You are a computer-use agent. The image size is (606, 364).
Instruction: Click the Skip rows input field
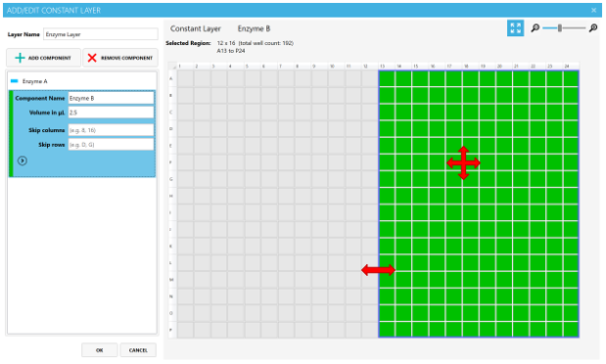[x=111, y=145]
